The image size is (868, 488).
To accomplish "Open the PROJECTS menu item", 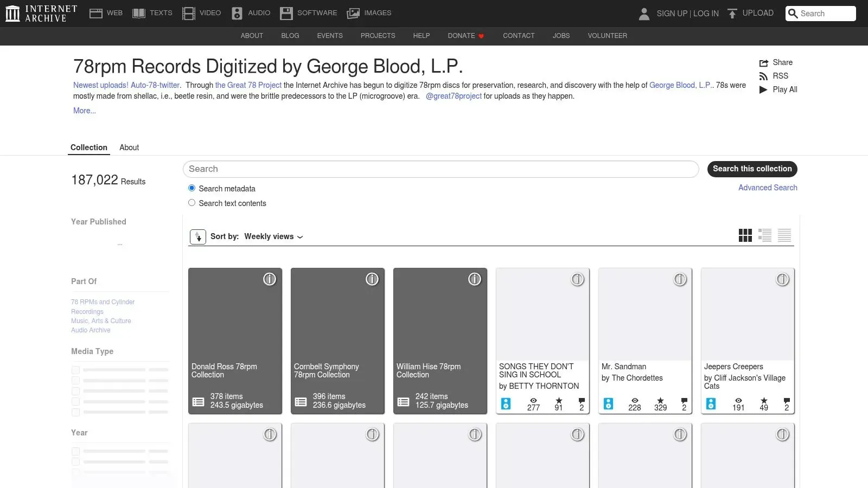I will click(x=378, y=36).
